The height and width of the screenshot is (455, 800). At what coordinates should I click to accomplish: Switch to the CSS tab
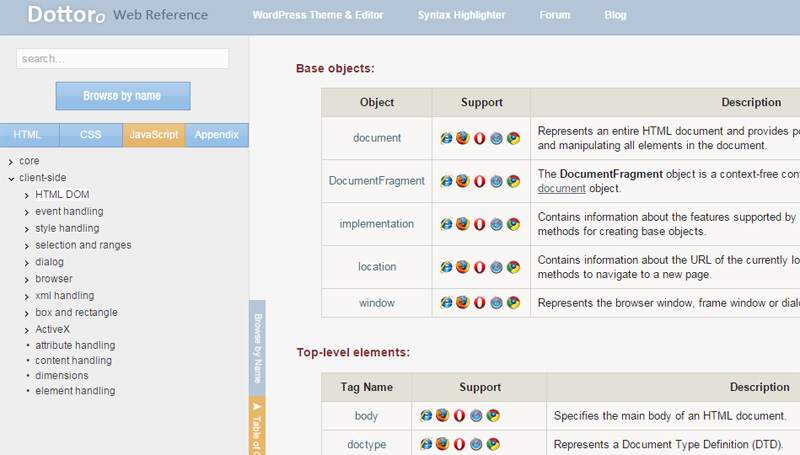click(91, 134)
